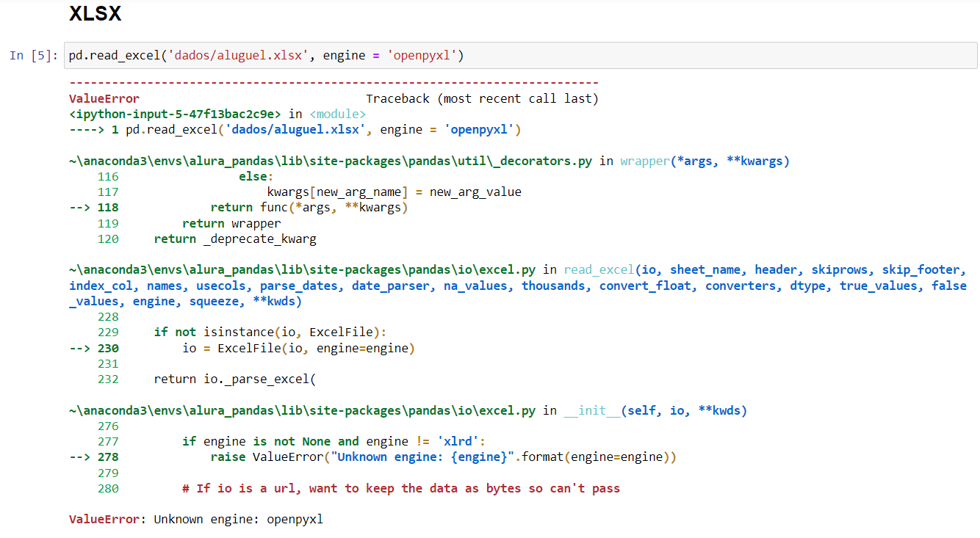Click the ipython-input-5-47f13bac2c9e reference
The image size is (980, 538).
[175, 114]
